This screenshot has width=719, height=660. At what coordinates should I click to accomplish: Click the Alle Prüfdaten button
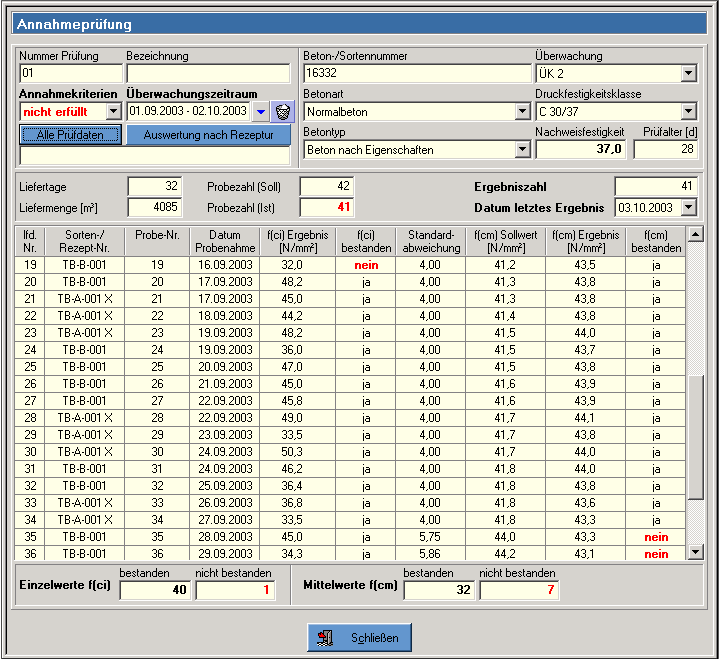(x=70, y=134)
